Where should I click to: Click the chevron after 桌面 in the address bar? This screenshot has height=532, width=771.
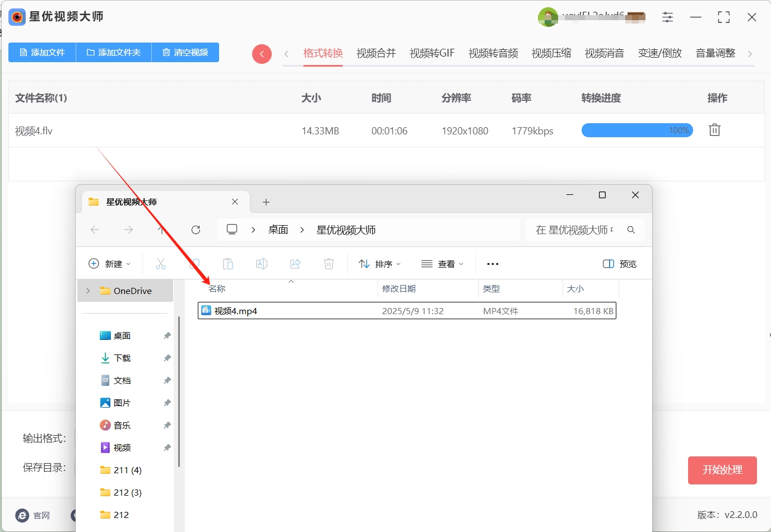coord(302,230)
